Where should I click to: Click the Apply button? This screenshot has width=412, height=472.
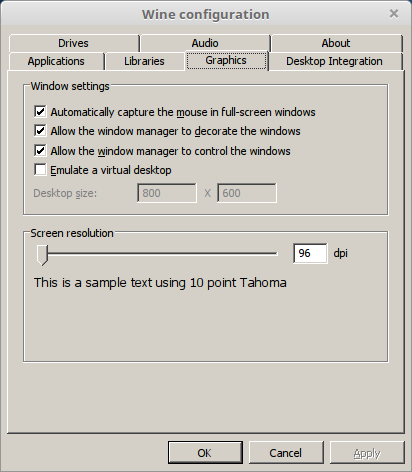tap(367, 453)
